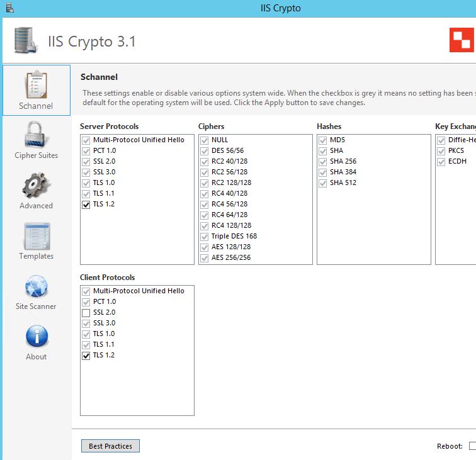Click the IIS Crypto 3.1 header text
Image resolution: width=476 pixels, height=460 pixels.
click(92, 42)
